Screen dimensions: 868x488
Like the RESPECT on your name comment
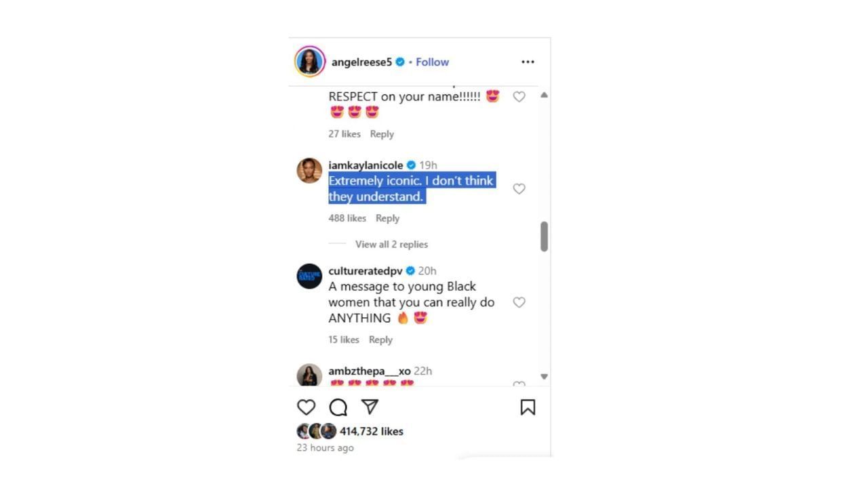pyautogui.click(x=519, y=97)
